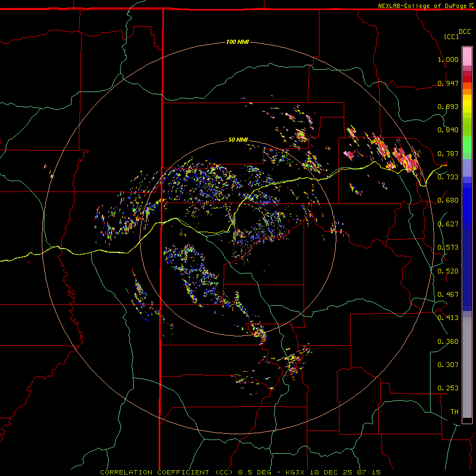Click the 0.467 value on color scale
The width and height of the screenshot is (476, 476).
click(x=448, y=295)
